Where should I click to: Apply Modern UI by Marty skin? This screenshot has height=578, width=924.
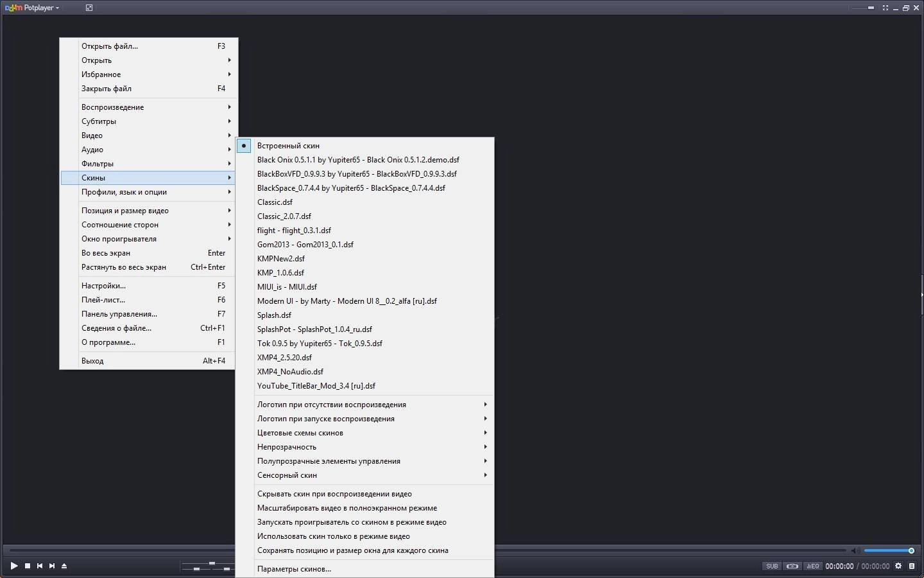pos(365,301)
